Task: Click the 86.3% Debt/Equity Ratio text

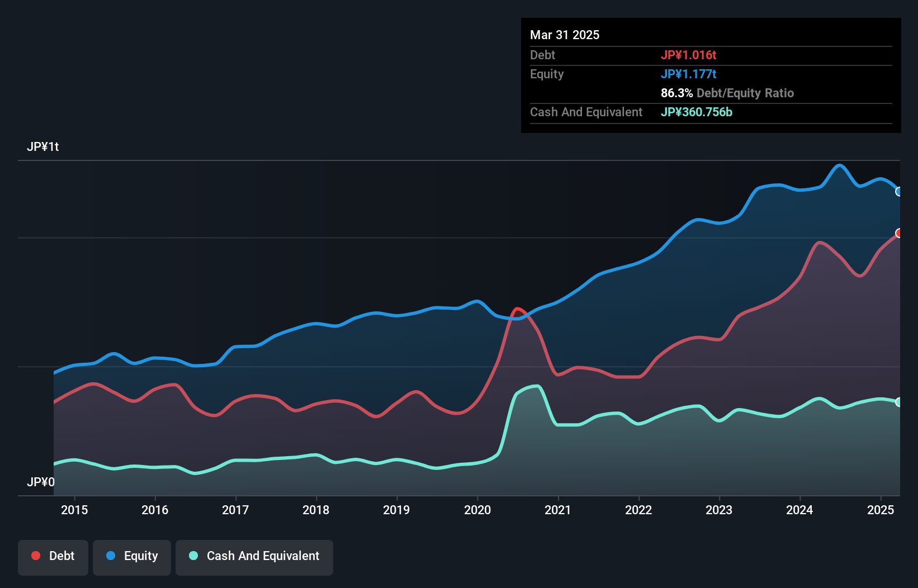Action: [x=727, y=93]
